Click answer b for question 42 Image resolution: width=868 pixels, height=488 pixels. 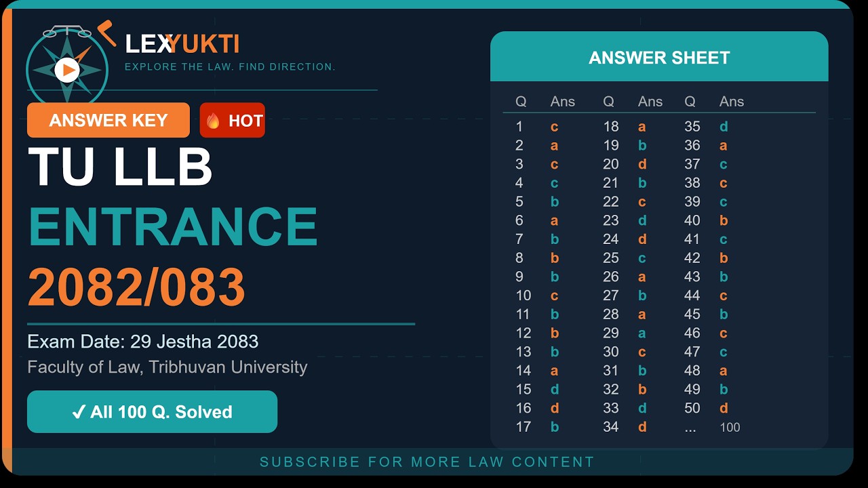[724, 258]
